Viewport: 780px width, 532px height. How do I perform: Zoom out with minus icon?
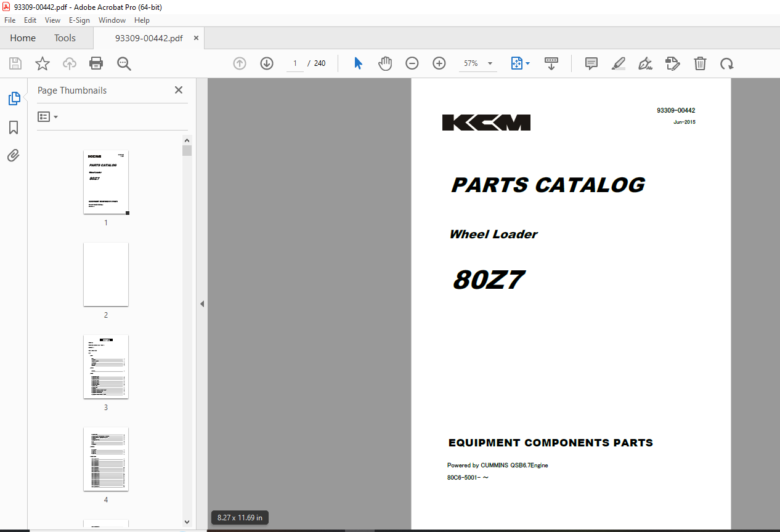[x=412, y=63]
